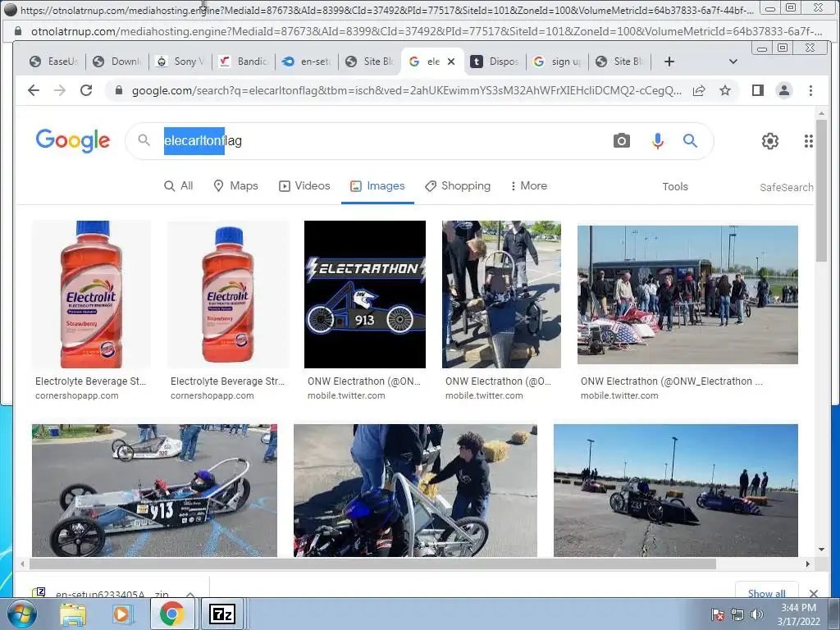Viewport: 840px width, 630px height.
Task: Open the photo of person pushing hay bale
Action: (x=415, y=491)
